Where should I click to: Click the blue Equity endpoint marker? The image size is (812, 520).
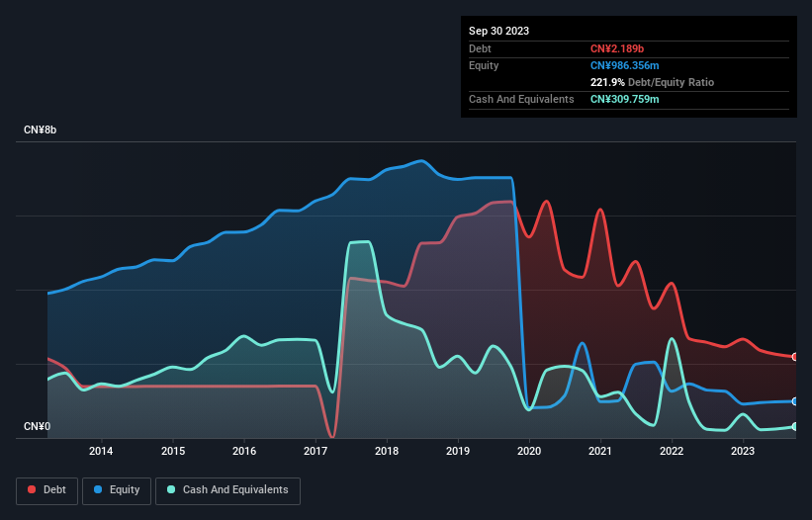795,401
